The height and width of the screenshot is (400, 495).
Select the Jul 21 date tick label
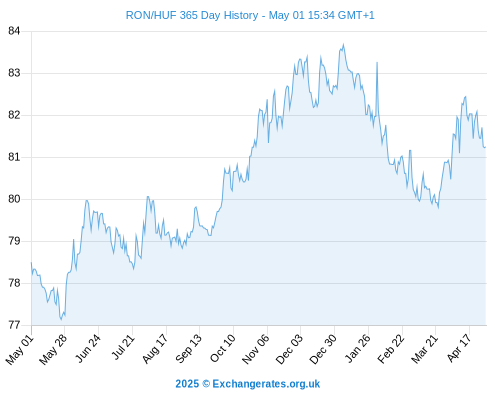click(123, 347)
